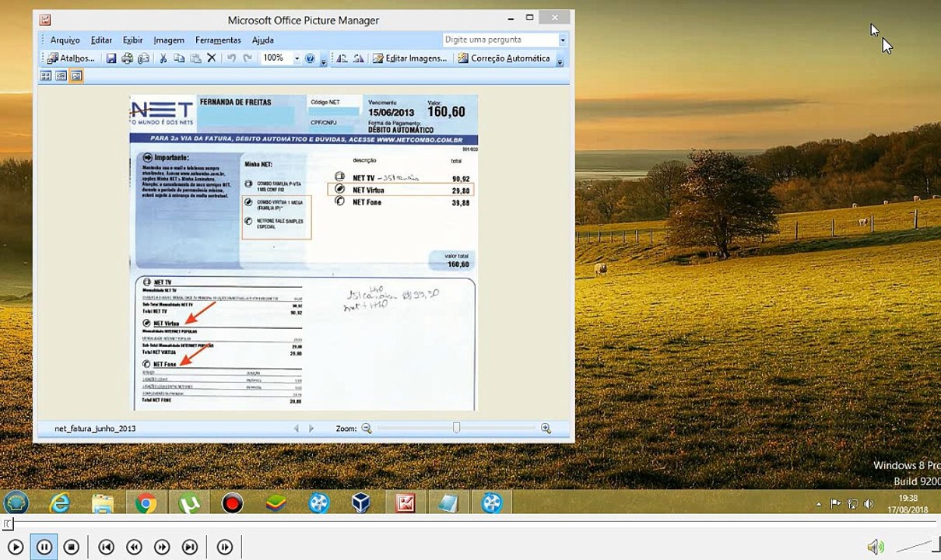Mute the player speaker icon
Image resolution: width=941 pixels, height=560 pixels.
[876, 547]
